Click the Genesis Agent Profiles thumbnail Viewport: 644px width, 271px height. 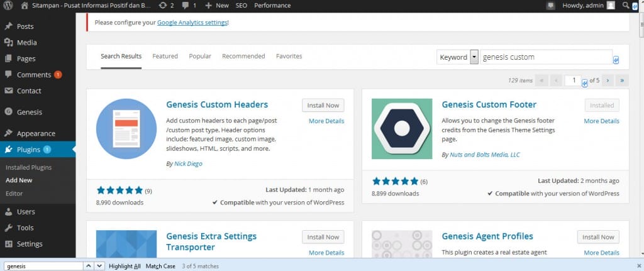(402, 244)
